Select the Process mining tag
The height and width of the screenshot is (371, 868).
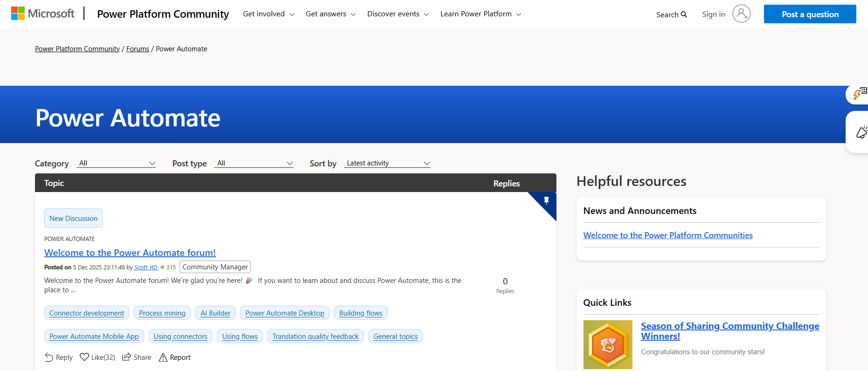point(162,313)
